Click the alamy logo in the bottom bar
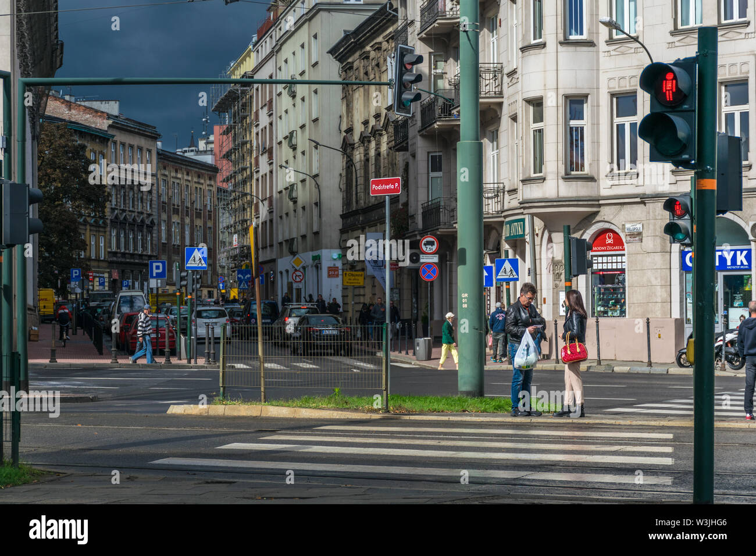 [59, 530]
